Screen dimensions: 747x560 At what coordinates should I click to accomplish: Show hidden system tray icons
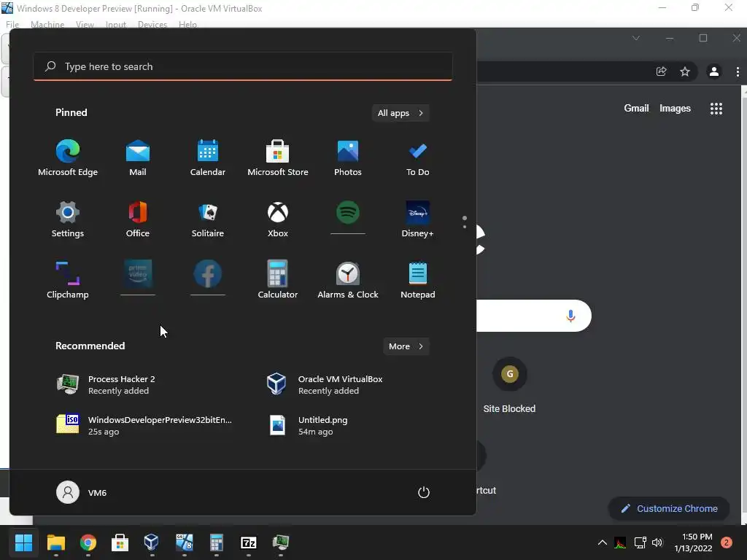tap(602, 542)
